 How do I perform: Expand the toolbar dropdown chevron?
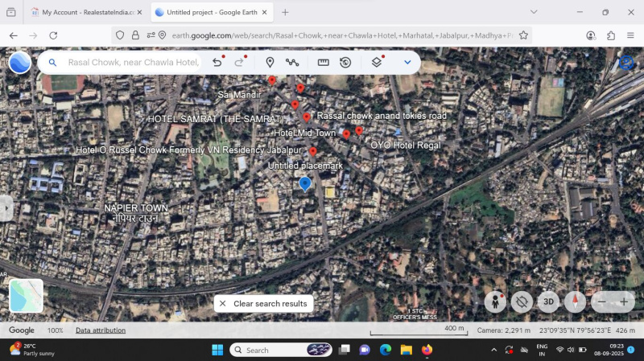407,63
